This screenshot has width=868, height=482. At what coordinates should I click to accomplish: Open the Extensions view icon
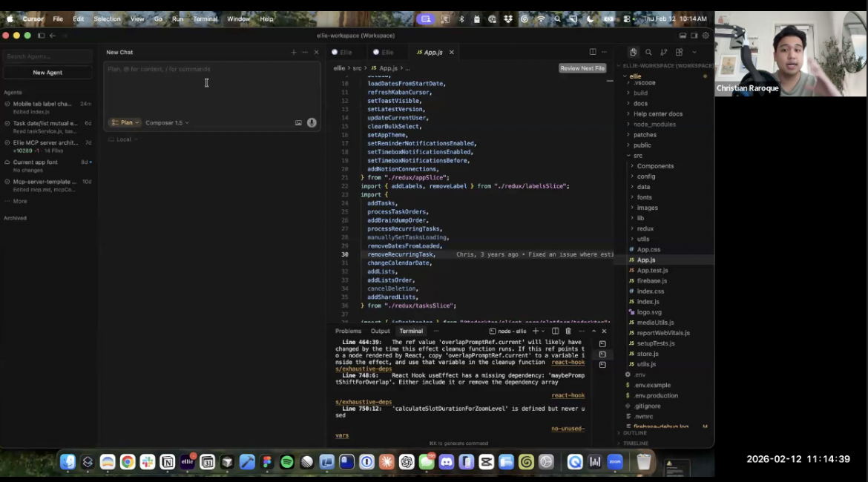(679, 53)
